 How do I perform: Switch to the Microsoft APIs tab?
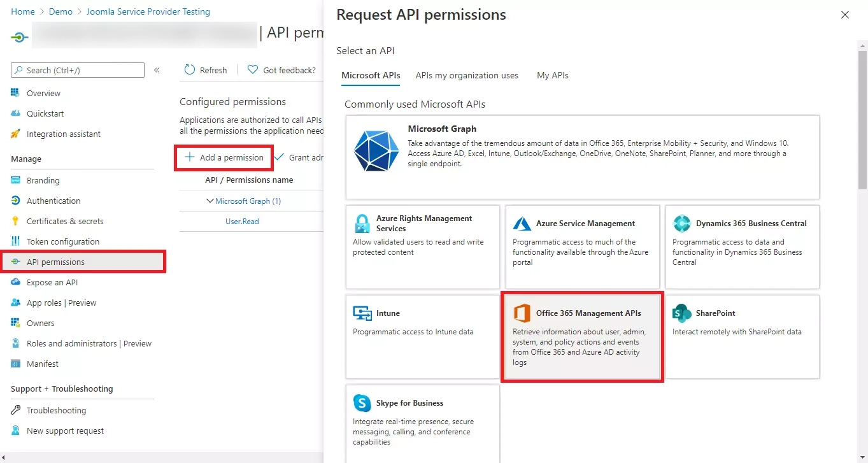[x=371, y=75]
